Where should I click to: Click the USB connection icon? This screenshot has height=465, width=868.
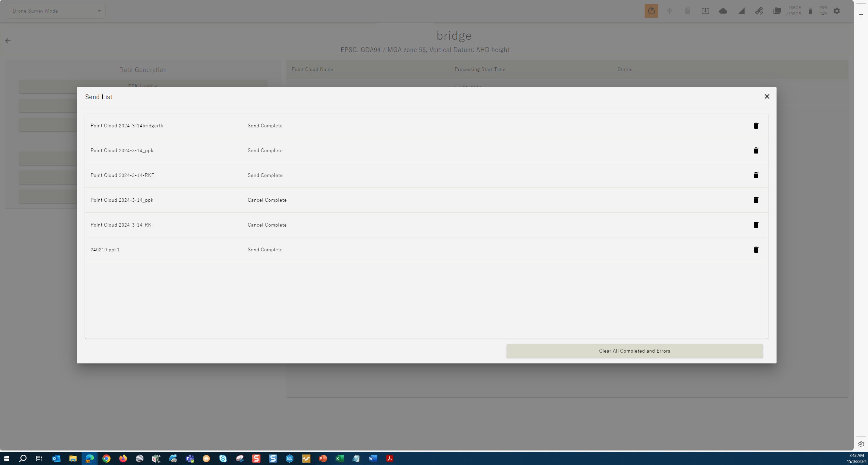pyautogui.click(x=669, y=11)
